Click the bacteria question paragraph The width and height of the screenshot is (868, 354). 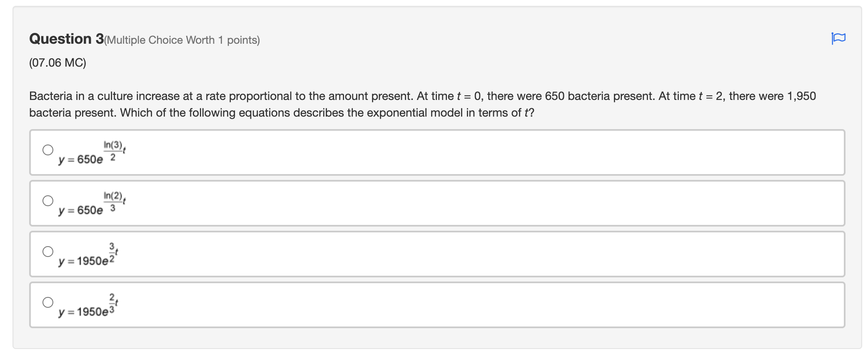(x=292, y=104)
